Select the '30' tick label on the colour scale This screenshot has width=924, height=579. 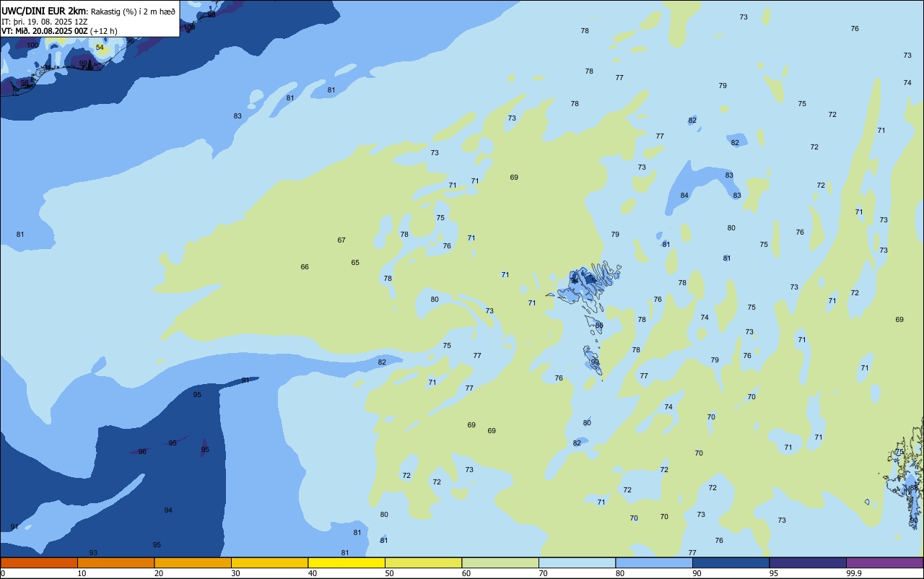pyautogui.click(x=235, y=573)
